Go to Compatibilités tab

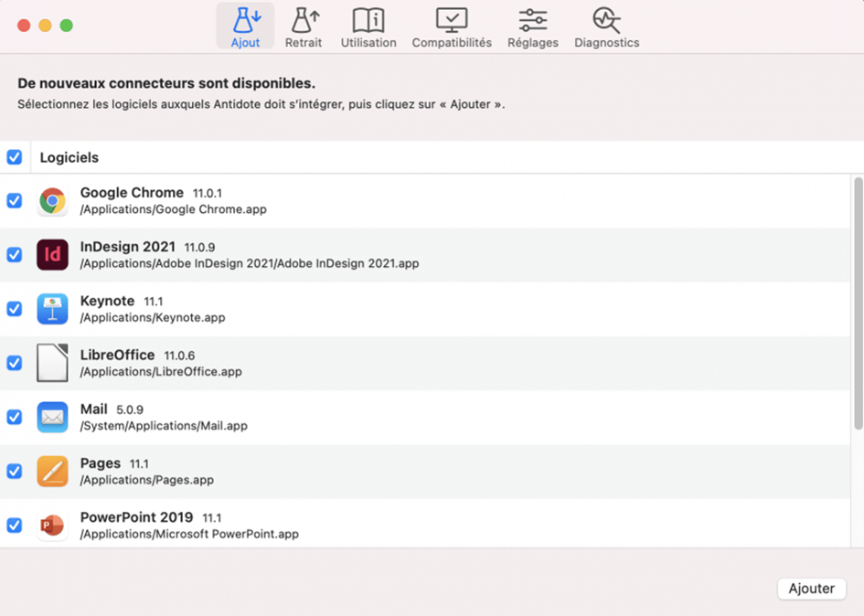pyautogui.click(x=452, y=26)
